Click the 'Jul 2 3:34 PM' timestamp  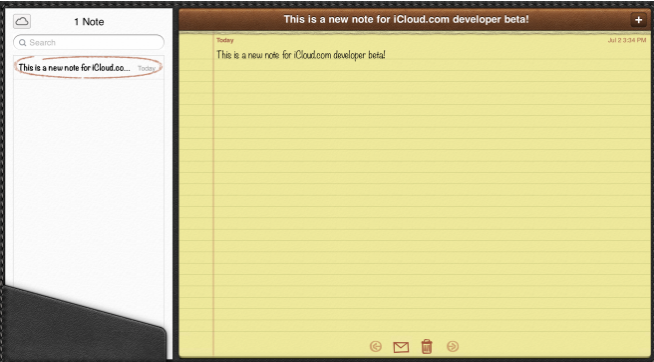626,40
